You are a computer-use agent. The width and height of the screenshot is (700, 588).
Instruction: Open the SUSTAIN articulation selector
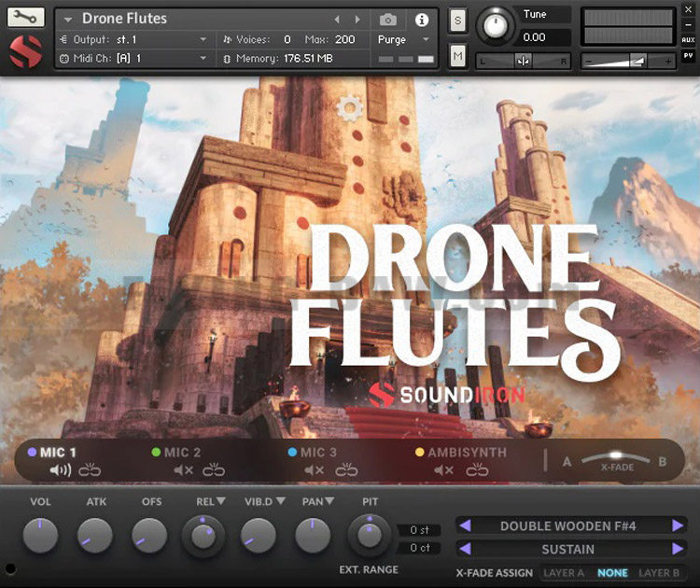click(567, 549)
